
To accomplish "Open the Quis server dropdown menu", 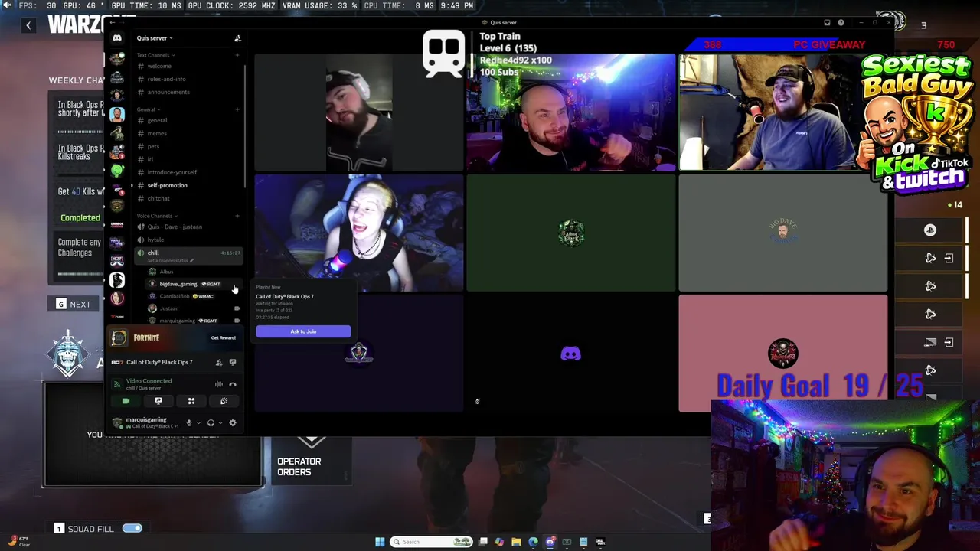I will point(155,38).
